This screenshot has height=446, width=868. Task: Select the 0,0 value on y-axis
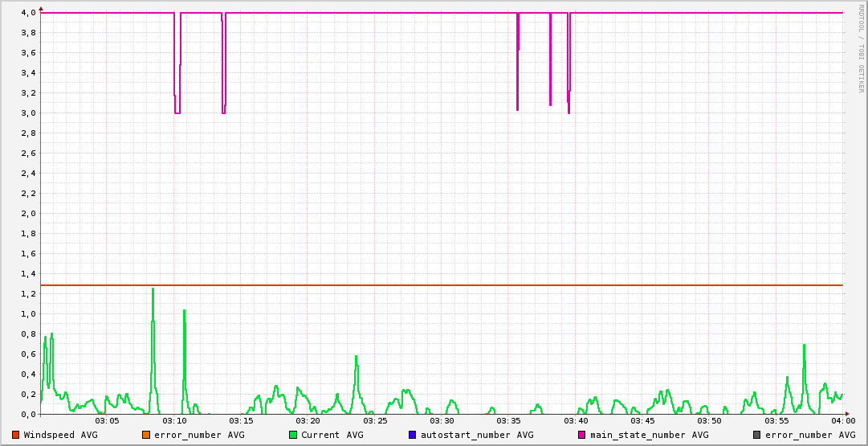27,415
